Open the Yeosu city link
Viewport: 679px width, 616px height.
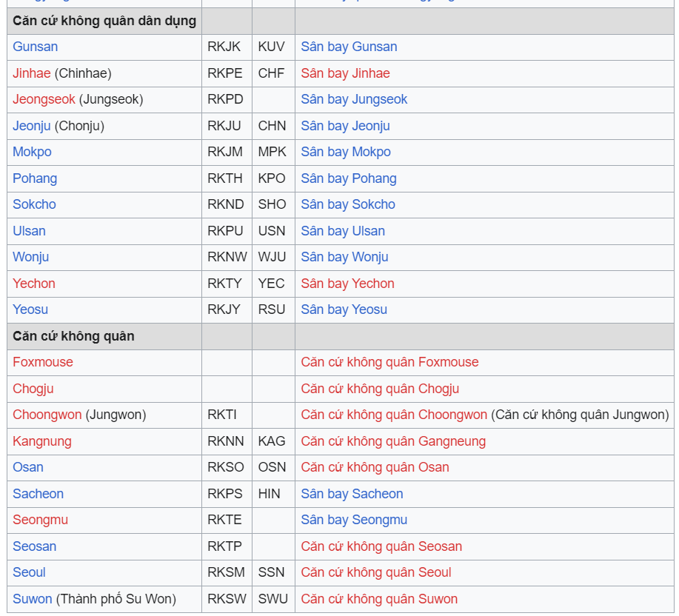(30, 309)
